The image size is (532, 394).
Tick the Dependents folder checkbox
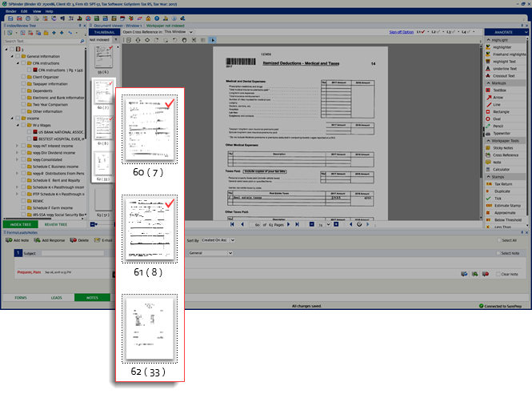(24, 90)
